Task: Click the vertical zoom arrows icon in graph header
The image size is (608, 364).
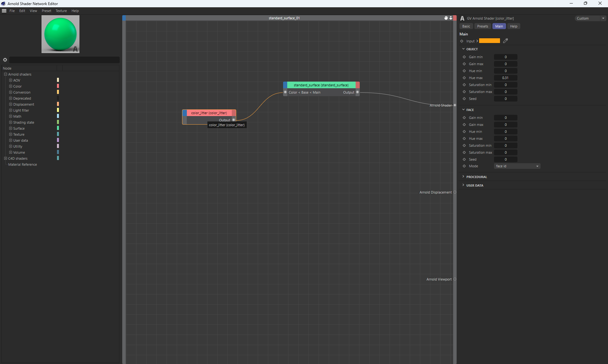Action: (451, 18)
